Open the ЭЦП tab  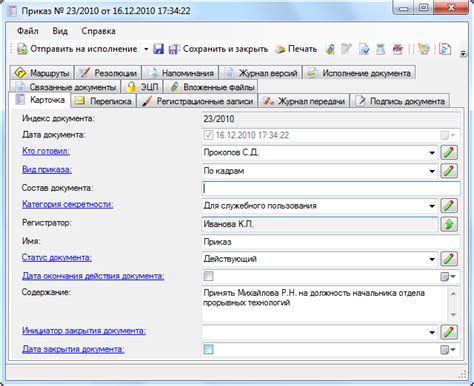tap(142, 87)
